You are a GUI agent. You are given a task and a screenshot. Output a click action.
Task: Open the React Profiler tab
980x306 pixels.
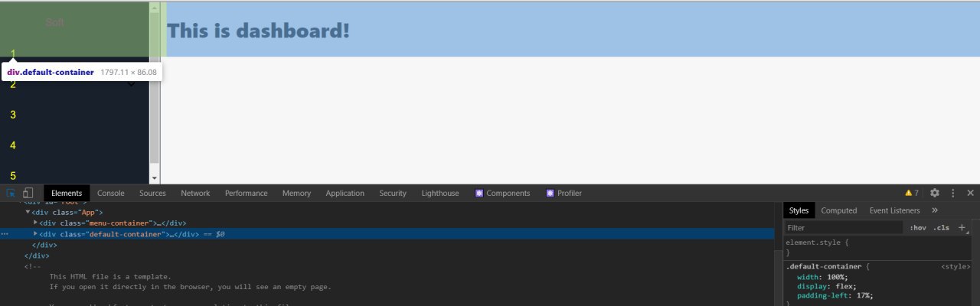click(564, 194)
